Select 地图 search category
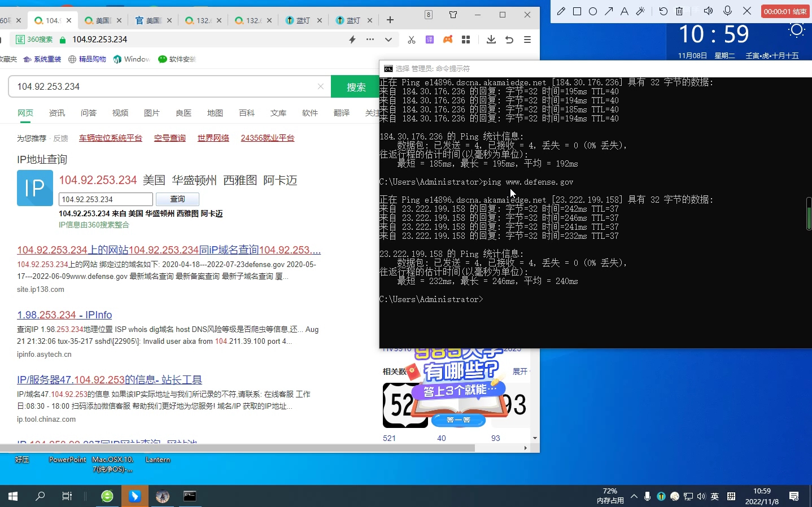The height and width of the screenshot is (507, 812). pos(215,113)
